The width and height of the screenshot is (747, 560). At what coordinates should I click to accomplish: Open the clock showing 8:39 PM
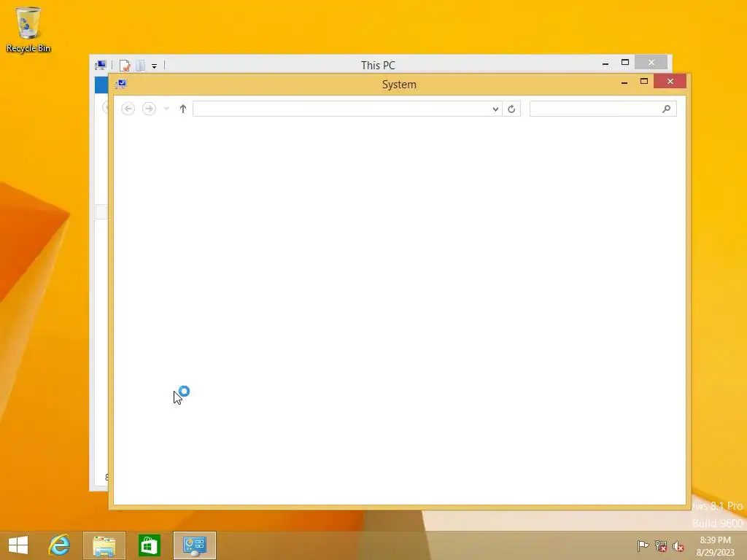point(715,545)
